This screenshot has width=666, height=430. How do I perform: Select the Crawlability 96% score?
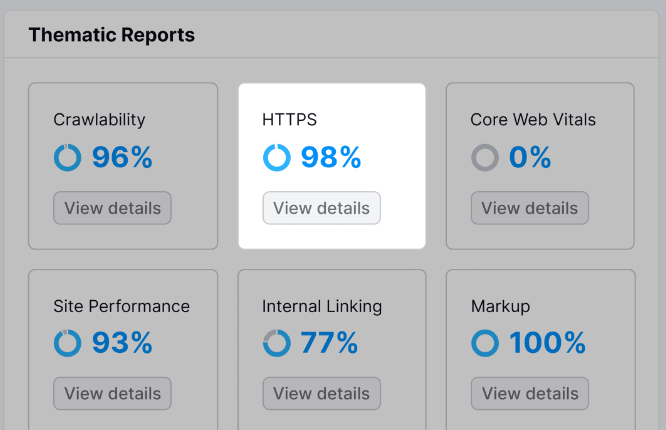point(122,158)
